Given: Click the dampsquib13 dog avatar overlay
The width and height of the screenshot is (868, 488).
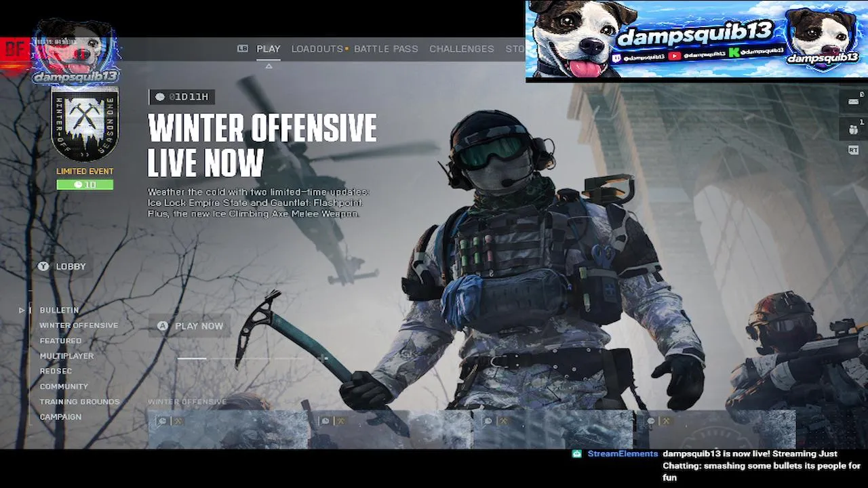Looking at the screenshot, I should 76,52.
